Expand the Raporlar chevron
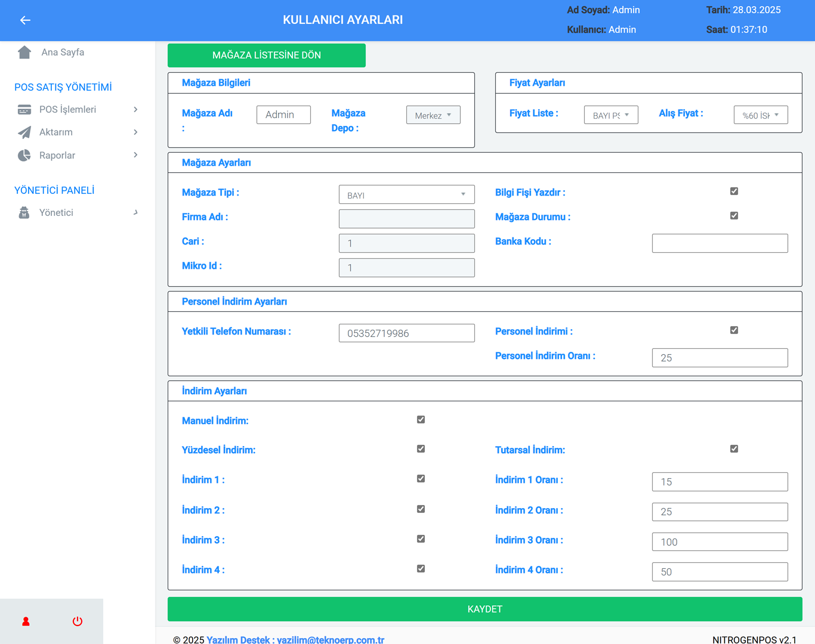 [x=136, y=155]
